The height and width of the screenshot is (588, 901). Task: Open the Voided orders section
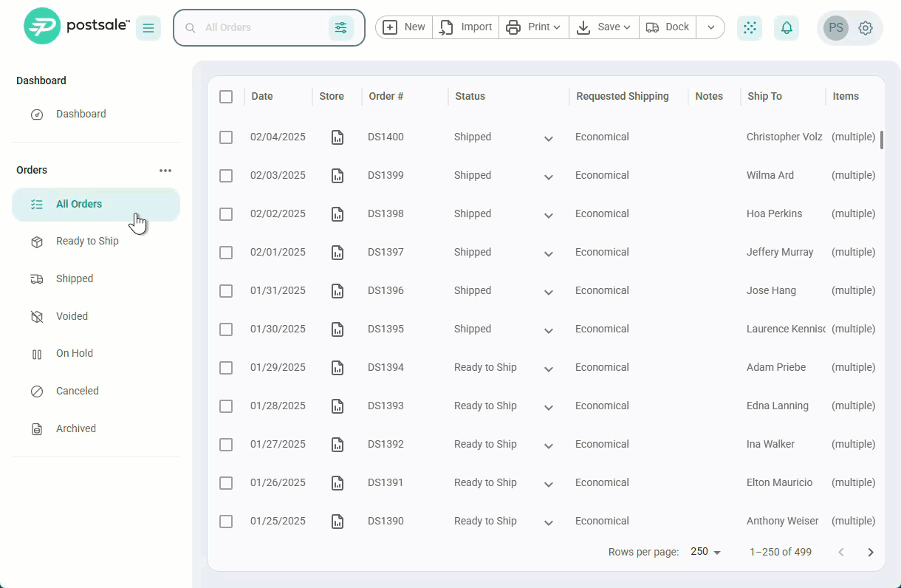pos(70,316)
